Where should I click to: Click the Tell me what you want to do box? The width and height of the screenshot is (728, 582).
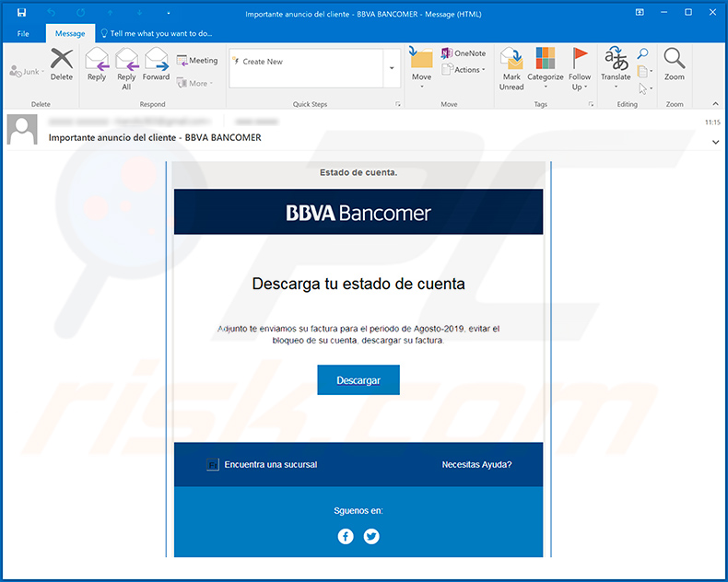click(x=157, y=33)
